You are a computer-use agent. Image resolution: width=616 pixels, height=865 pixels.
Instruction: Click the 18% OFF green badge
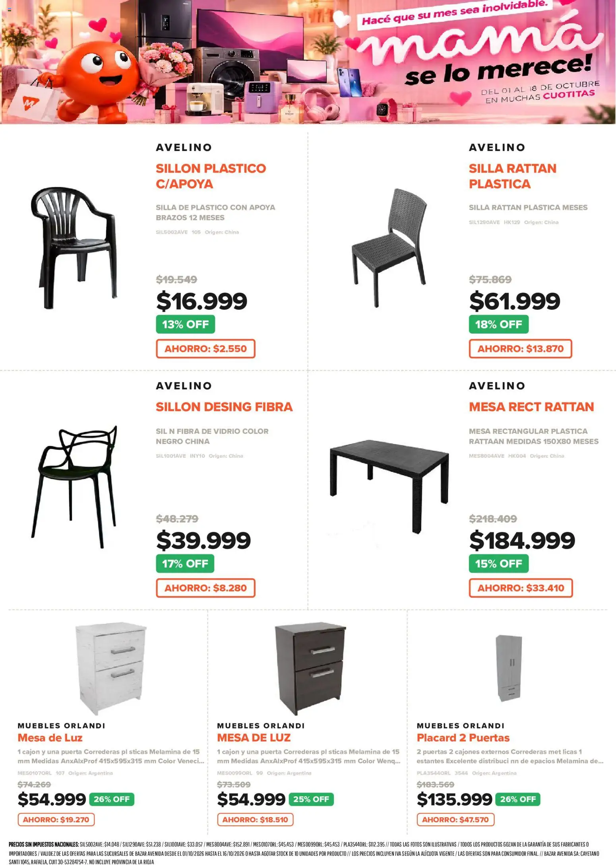[x=498, y=324]
